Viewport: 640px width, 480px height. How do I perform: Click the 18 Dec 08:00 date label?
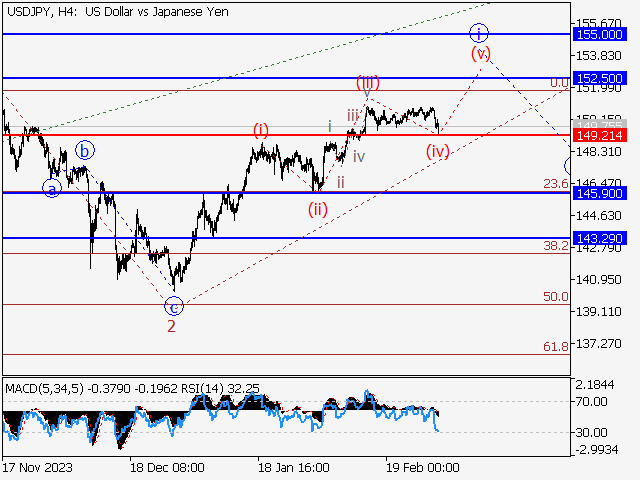click(x=167, y=467)
